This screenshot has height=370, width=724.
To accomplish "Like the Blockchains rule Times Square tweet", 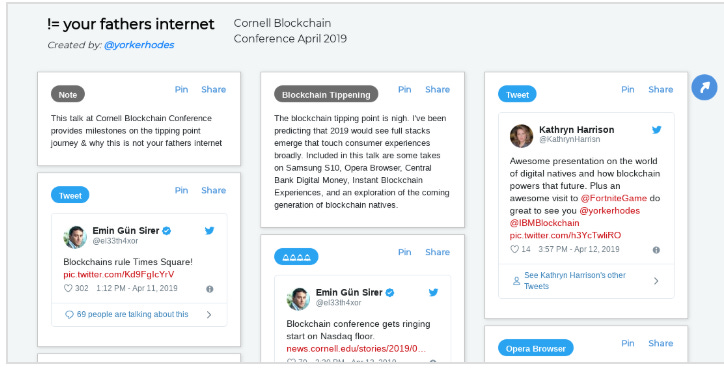I will pos(68,288).
